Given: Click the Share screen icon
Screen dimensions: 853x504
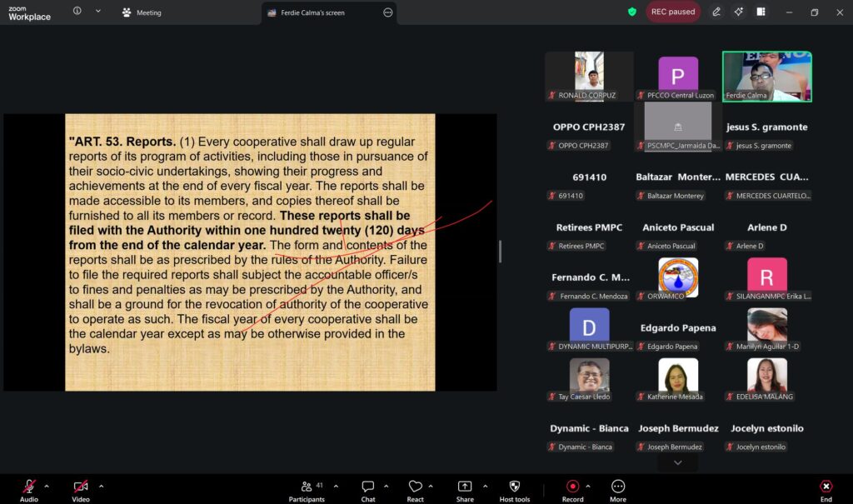Looking at the screenshot, I should point(464,487).
